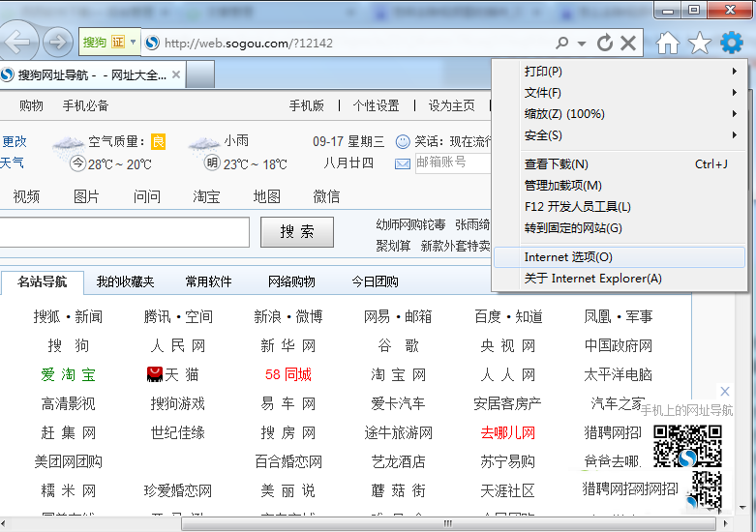
Task: Click today's rainy weather icon
Action: click(x=68, y=145)
